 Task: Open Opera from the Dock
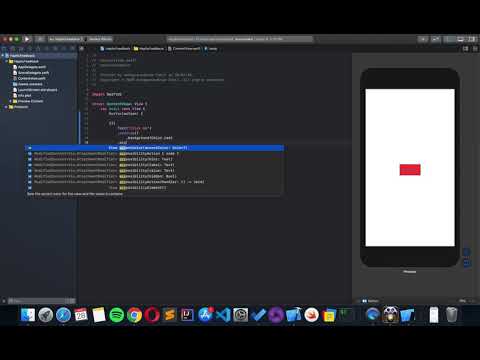(152, 315)
